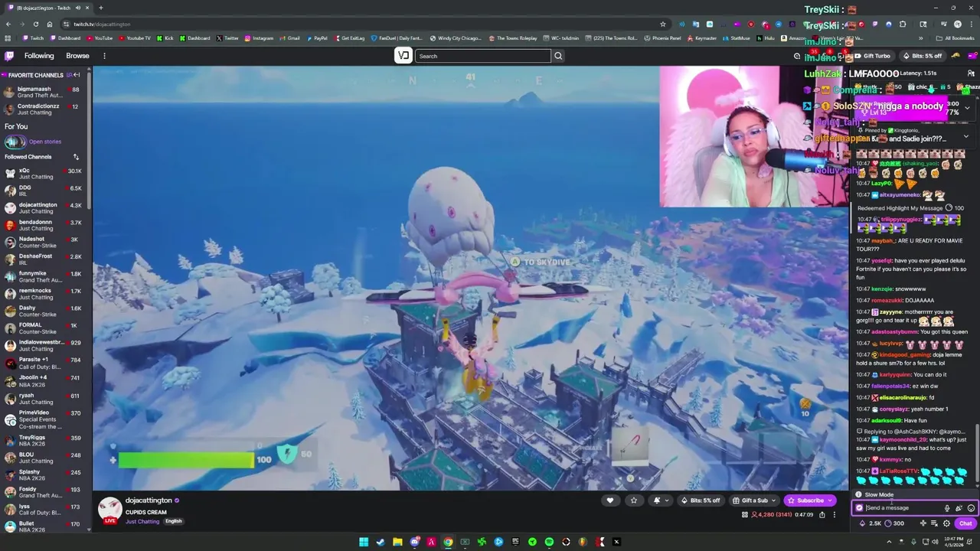Image resolution: width=980 pixels, height=551 pixels.
Task: Open the bigmamaash channel
Action: click(x=44, y=93)
